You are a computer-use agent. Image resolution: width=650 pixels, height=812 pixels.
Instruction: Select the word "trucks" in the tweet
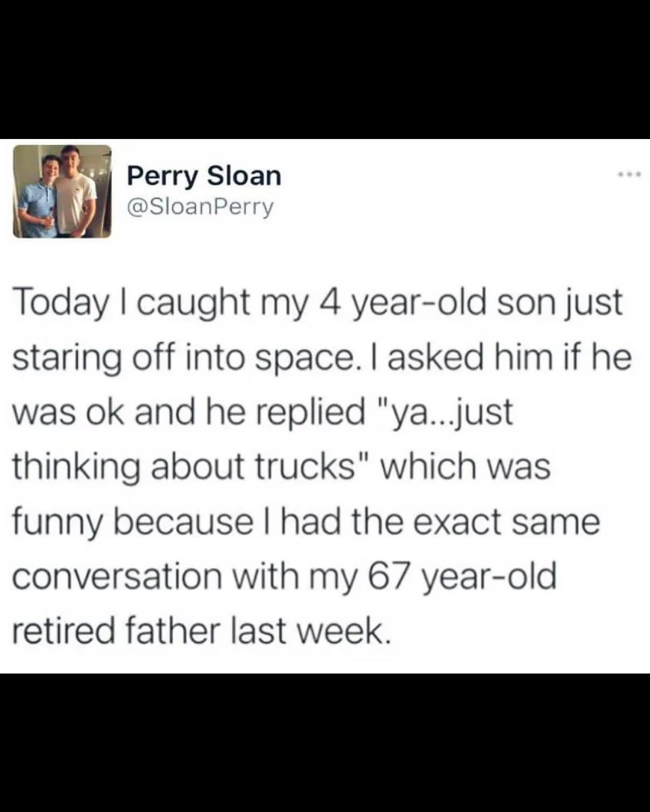pyautogui.click(x=309, y=466)
